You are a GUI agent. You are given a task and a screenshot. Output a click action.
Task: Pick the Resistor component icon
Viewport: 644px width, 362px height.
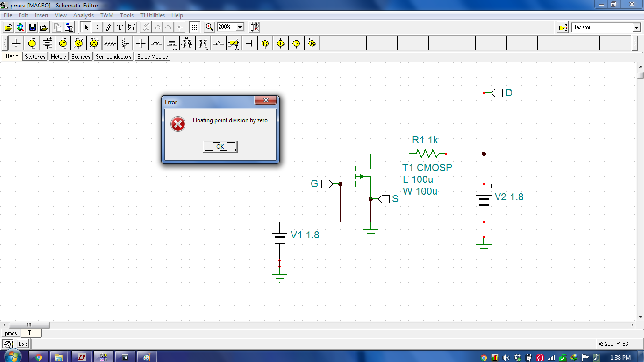(110, 43)
